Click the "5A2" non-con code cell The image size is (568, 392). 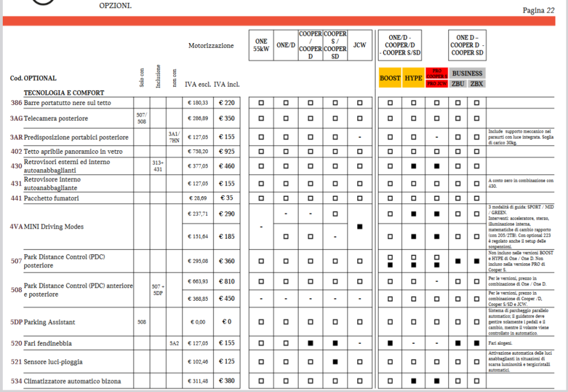coord(174,343)
